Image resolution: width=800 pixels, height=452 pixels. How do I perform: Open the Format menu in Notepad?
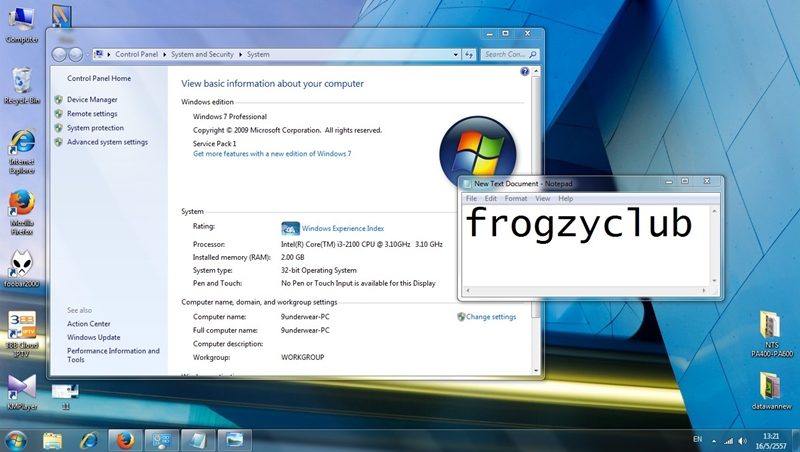tap(516, 198)
